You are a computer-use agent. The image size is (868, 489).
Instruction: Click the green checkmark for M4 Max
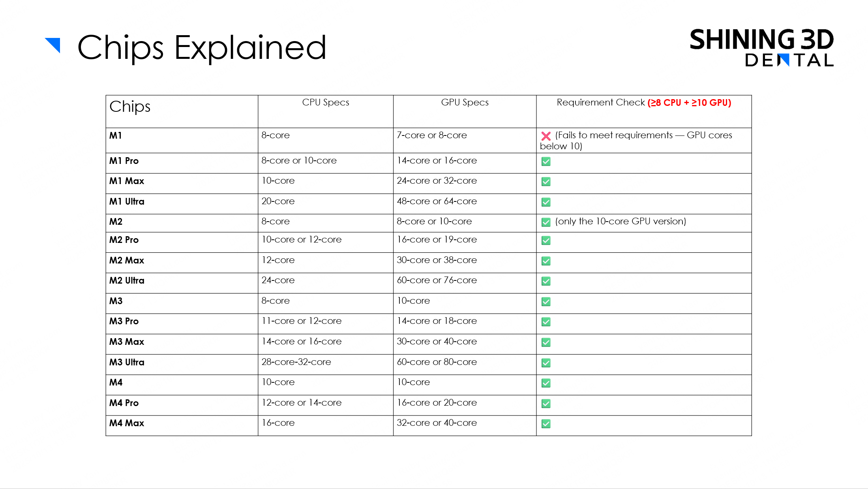point(546,424)
